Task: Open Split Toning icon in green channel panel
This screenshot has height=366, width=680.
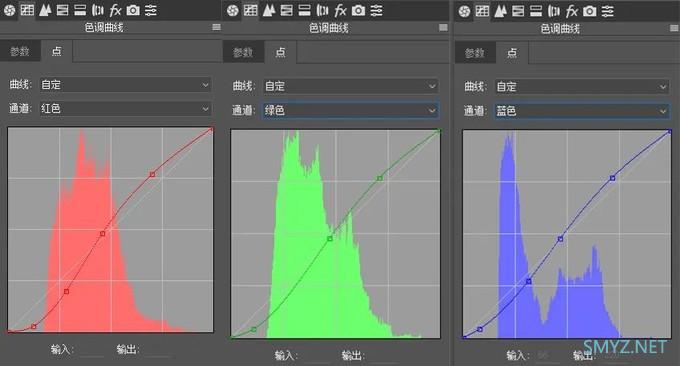Action: point(304,10)
